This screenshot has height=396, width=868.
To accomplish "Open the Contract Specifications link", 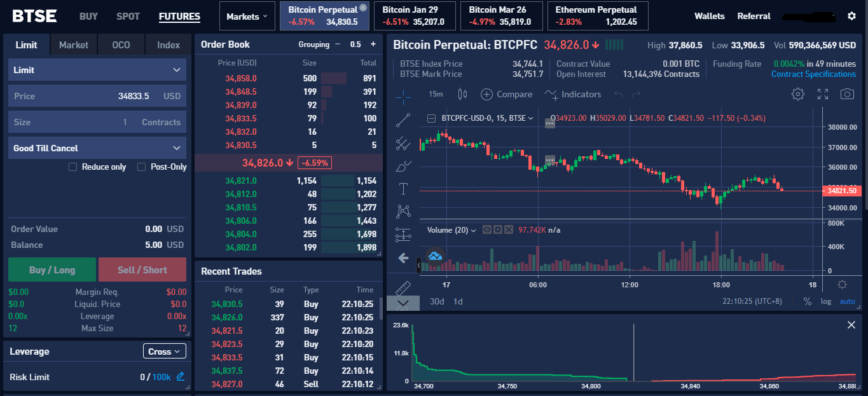I will click(x=813, y=74).
